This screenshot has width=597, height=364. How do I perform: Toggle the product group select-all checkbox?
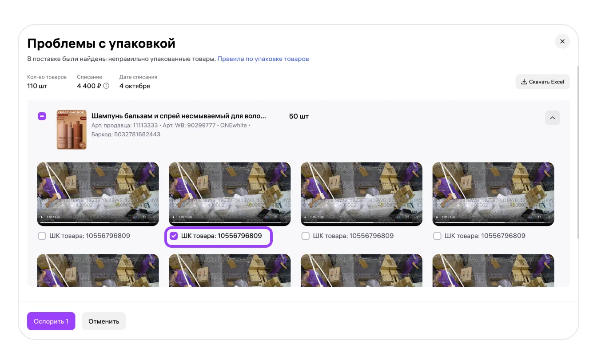pyautogui.click(x=42, y=116)
